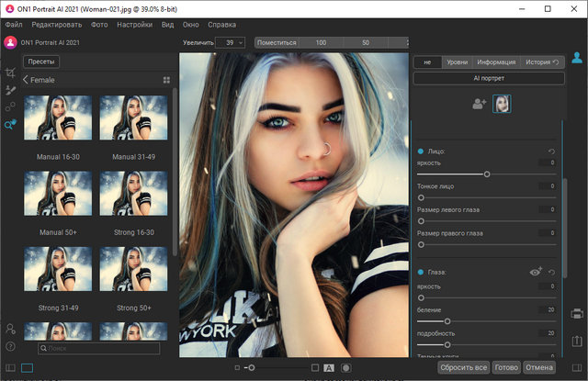588x381 pixels.
Task: Toggle the Лицо section on/off dot
Action: (421, 151)
